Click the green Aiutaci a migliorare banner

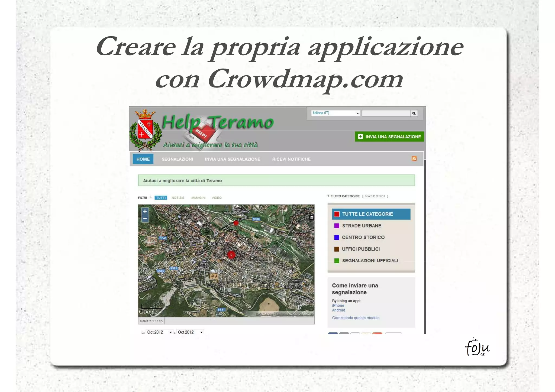pos(276,180)
